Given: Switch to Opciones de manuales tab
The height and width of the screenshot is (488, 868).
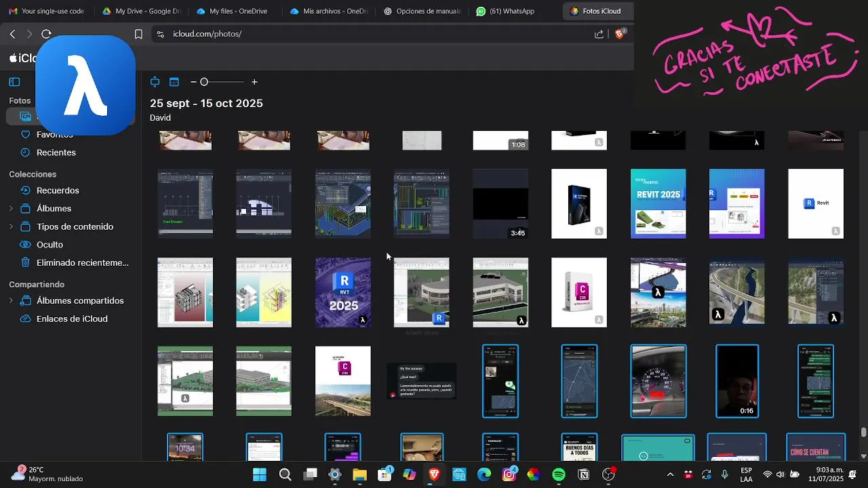Looking at the screenshot, I should pos(422,11).
